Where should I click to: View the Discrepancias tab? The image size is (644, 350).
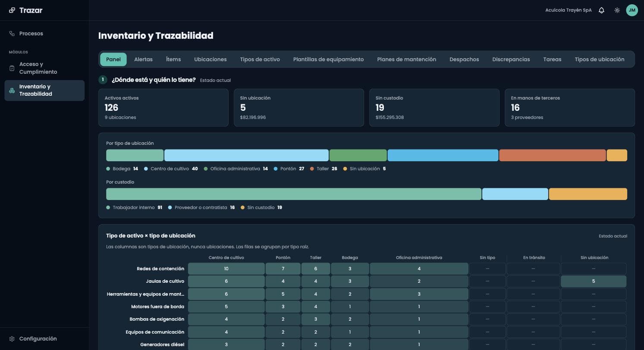[511, 59]
